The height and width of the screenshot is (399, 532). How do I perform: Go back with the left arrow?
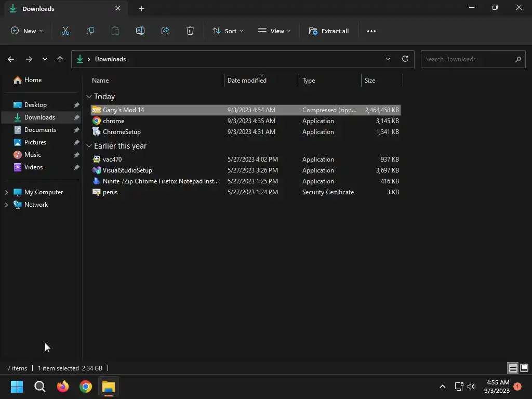coord(11,59)
